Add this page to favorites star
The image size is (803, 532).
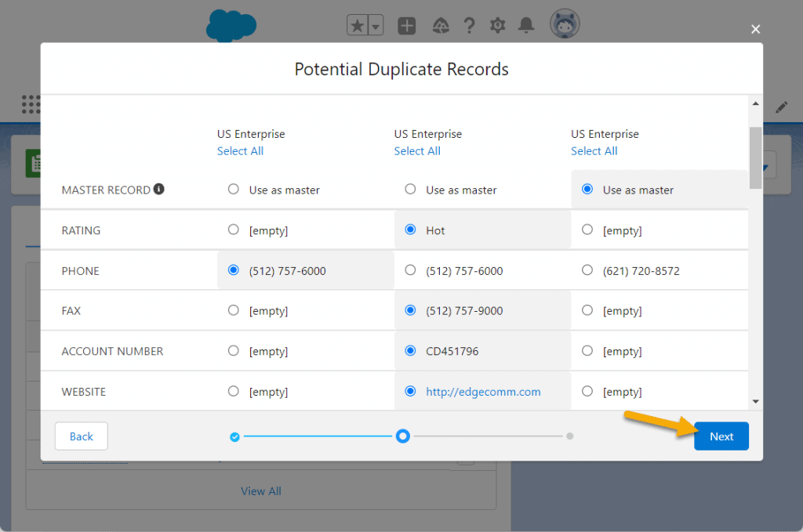point(358,25)
